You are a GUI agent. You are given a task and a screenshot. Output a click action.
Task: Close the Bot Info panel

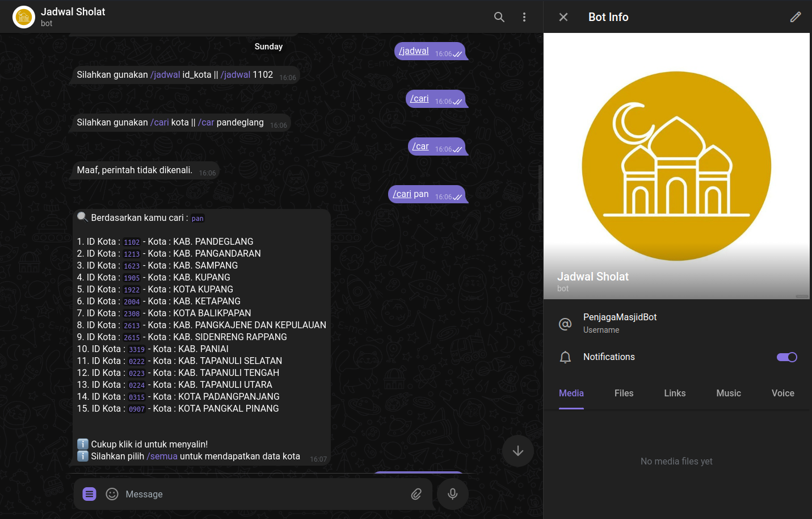pos(563,17)
